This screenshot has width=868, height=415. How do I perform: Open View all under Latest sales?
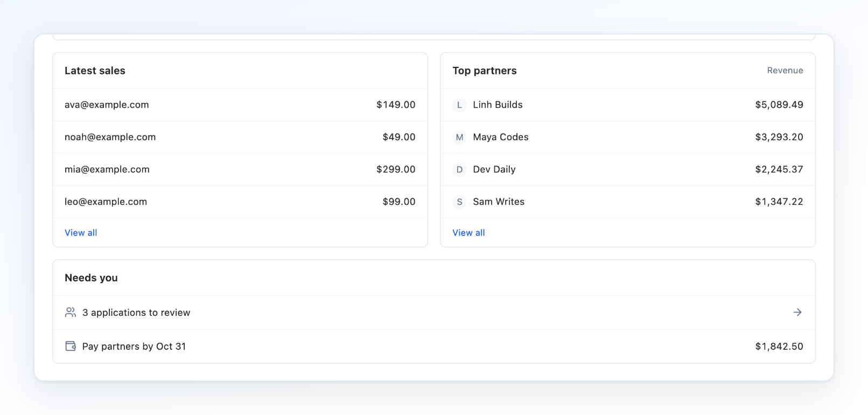click(x=81, y=233)
